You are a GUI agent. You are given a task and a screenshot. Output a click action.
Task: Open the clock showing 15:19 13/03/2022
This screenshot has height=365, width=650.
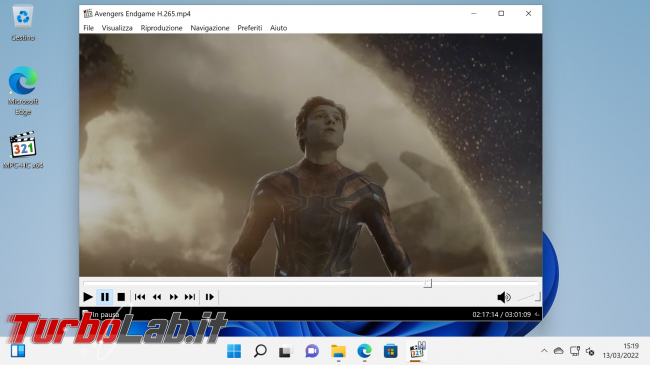tap(621, 351)
